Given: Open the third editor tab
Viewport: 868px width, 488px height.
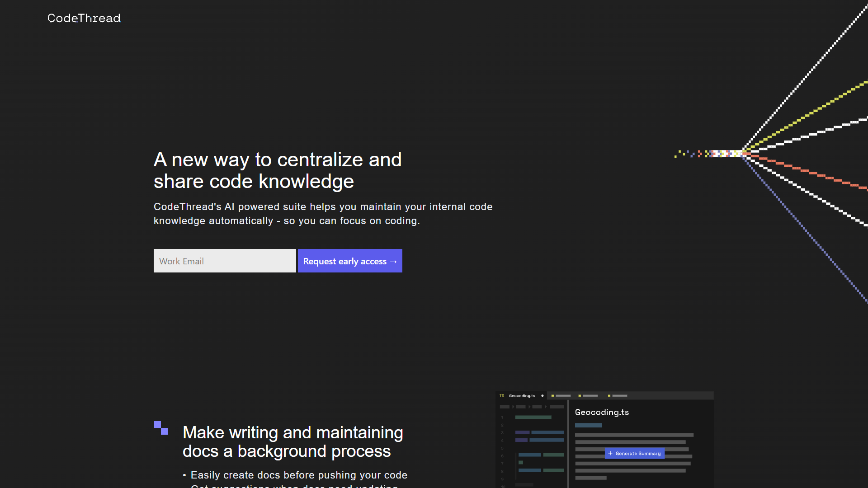Looking at the screenshot, I should click(588, 396).
